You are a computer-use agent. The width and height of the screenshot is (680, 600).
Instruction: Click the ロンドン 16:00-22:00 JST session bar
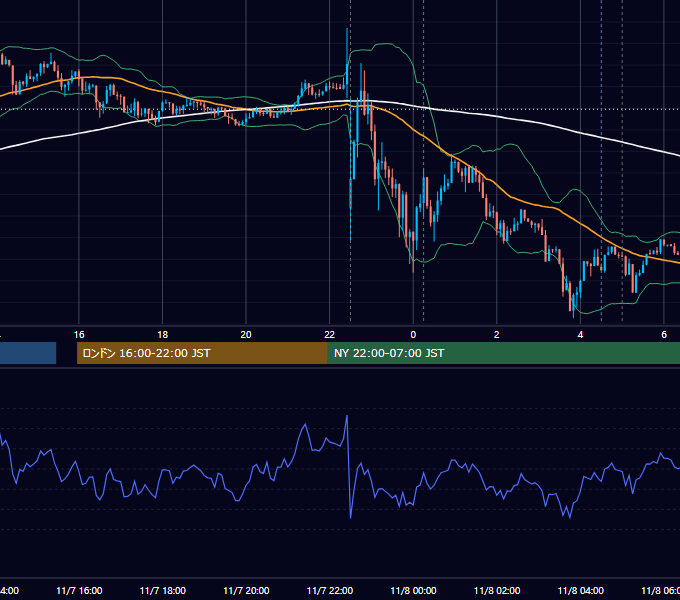pos(202,353)
